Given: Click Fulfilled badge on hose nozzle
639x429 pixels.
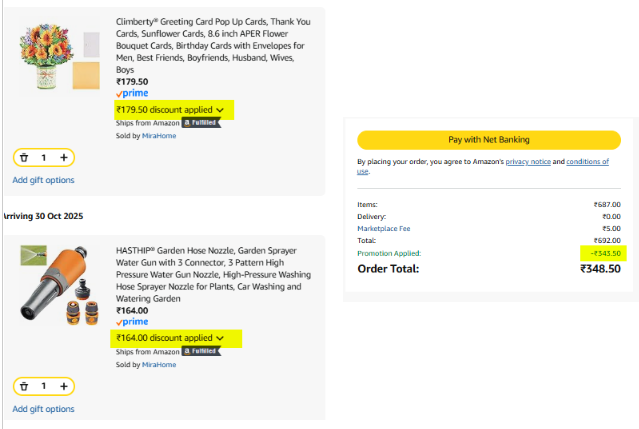Looking at the screenshot, I should pos(198,352).
